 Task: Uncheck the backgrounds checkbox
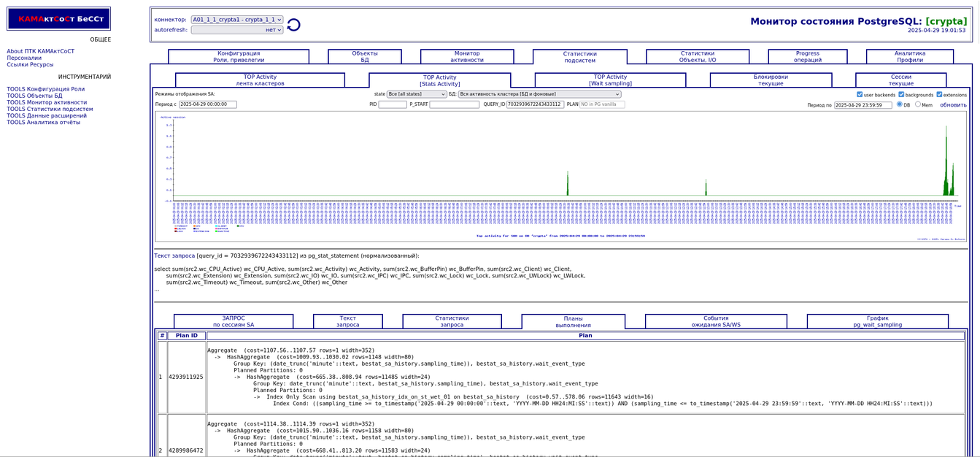(x=901, y=94)
